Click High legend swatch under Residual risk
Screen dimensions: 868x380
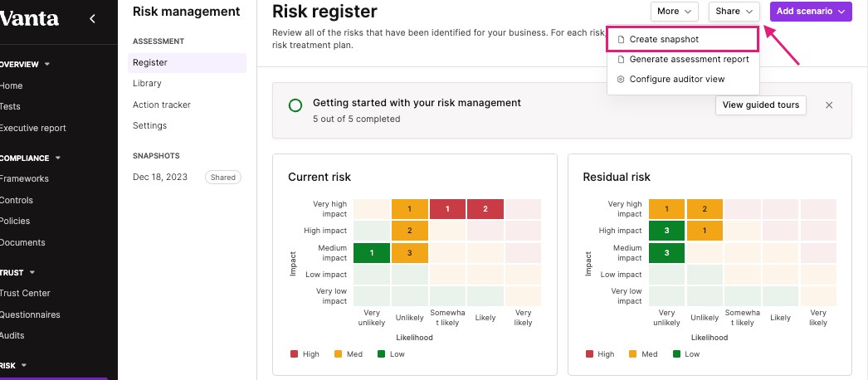[x=589, y=354]
